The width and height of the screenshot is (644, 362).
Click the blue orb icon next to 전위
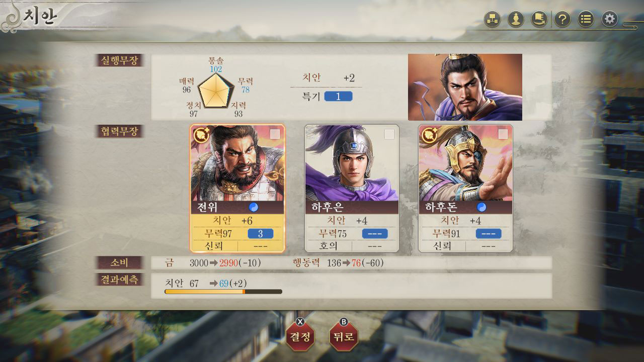click(x=254, y=207)
